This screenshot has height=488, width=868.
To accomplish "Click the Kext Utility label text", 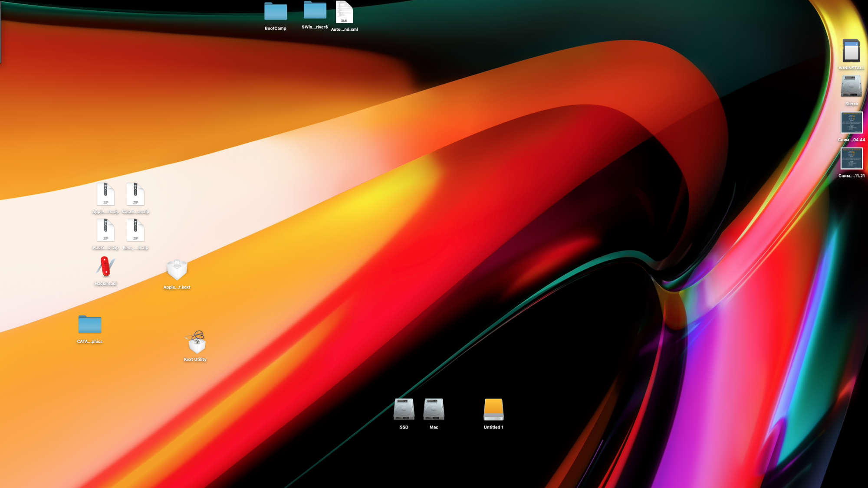I will pos(195,360).
